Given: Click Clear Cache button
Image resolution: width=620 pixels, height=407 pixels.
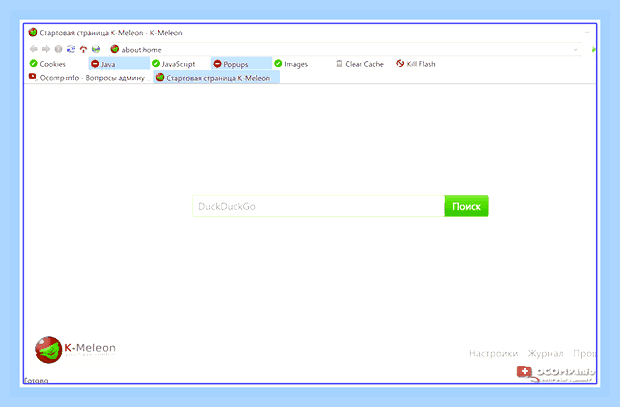Looking at the screenshot, I should point(360,64).
